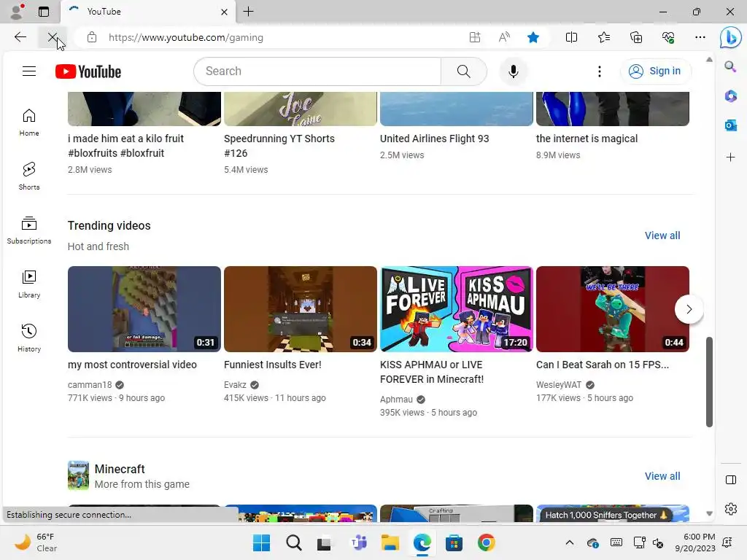Click the page vertical scrollbar thumb
This screenshot has height=560, width=747.
point(709,382)
